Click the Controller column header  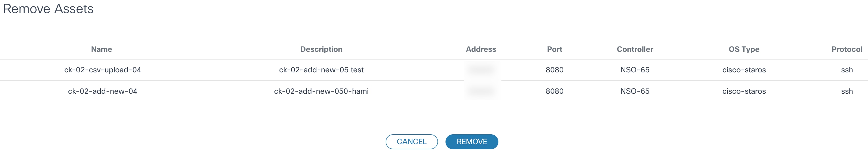(635, 49)
